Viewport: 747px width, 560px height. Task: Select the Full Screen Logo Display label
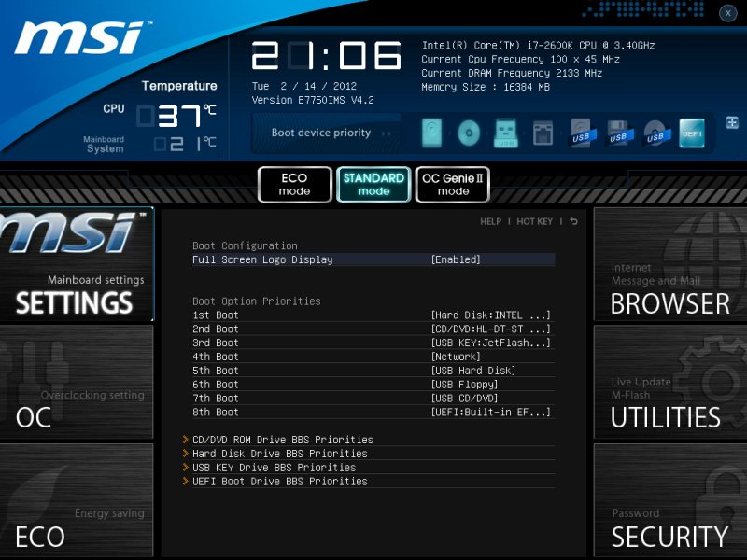click(x=262, y=259)
